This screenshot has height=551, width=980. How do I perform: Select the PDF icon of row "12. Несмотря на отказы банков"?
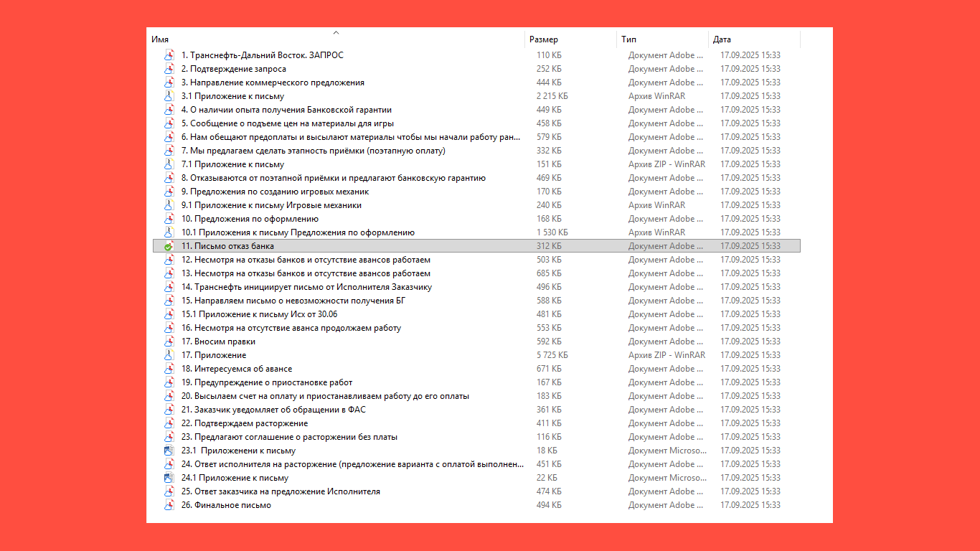pyautogui.click(x=169, y=260)
